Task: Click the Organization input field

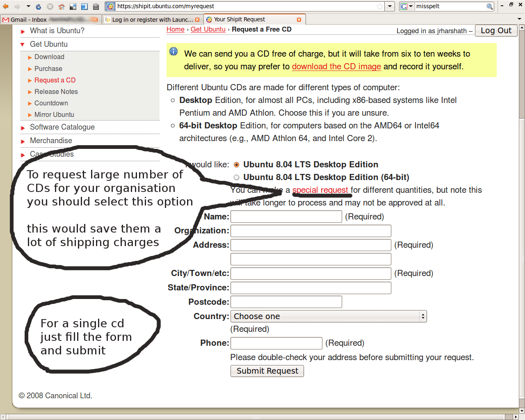Action: click(x=311, y=231)
